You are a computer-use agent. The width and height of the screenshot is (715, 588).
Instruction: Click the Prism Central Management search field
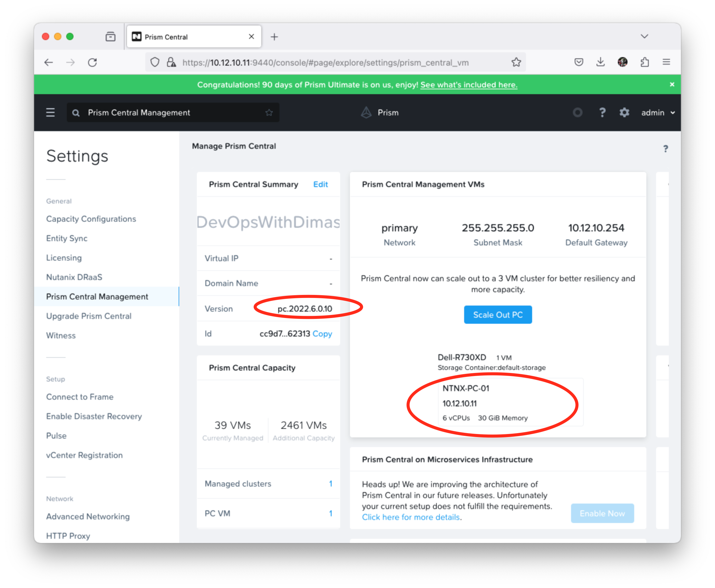173,112
